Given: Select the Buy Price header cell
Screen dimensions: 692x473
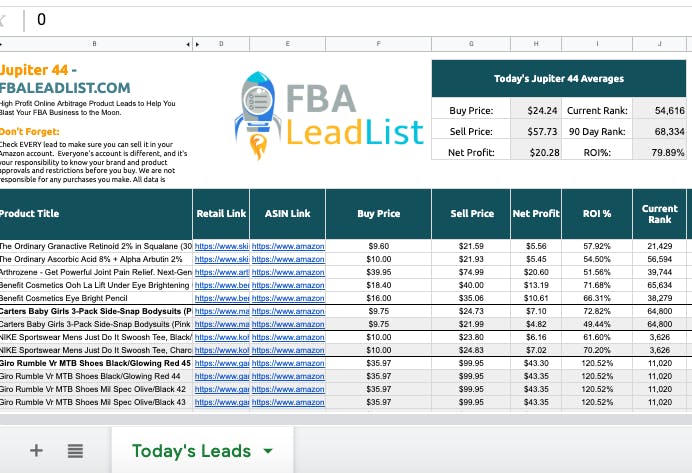Looking at the screenshot, I should [378, 214].
